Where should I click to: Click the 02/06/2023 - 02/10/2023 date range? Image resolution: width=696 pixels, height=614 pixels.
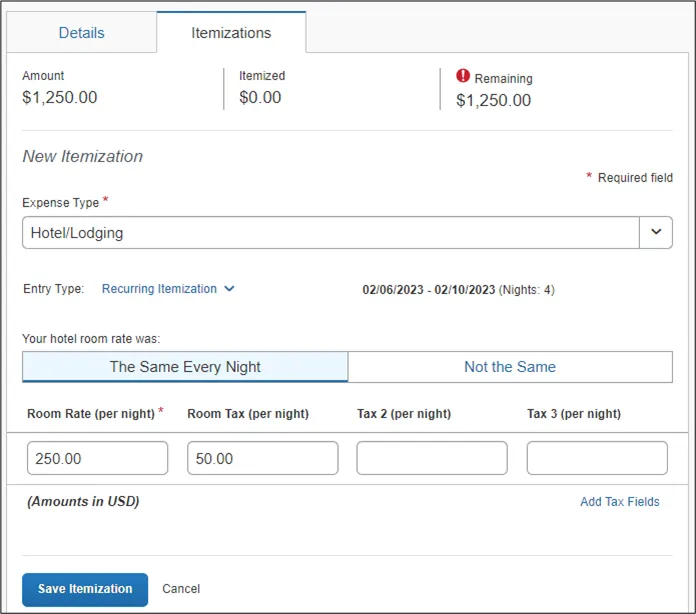pos(428,290)
